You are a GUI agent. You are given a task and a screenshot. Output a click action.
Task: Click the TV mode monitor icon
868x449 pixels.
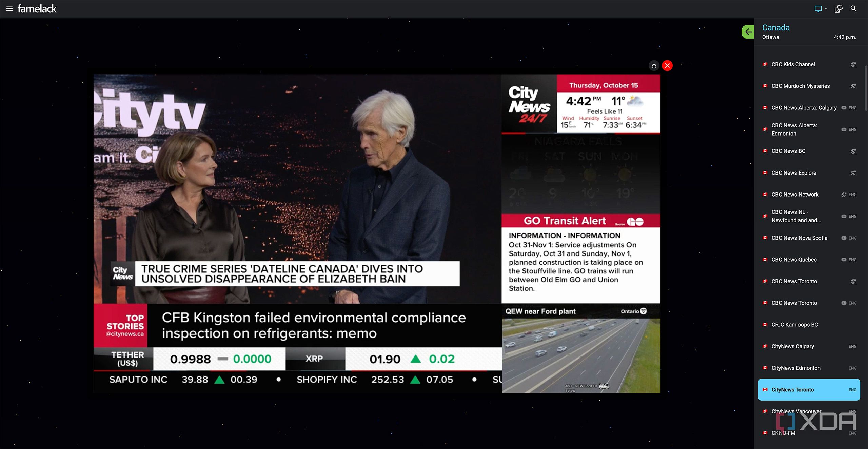(818, 9)
